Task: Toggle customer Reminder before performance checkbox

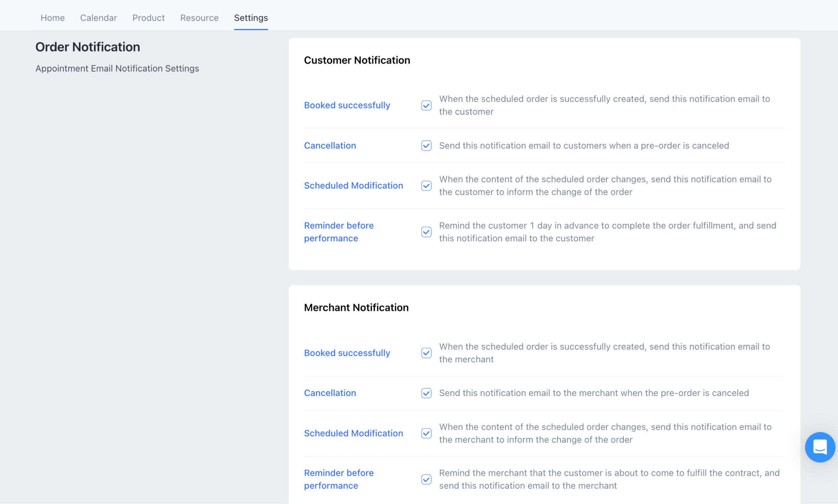Action: click(x=426, y=232)
